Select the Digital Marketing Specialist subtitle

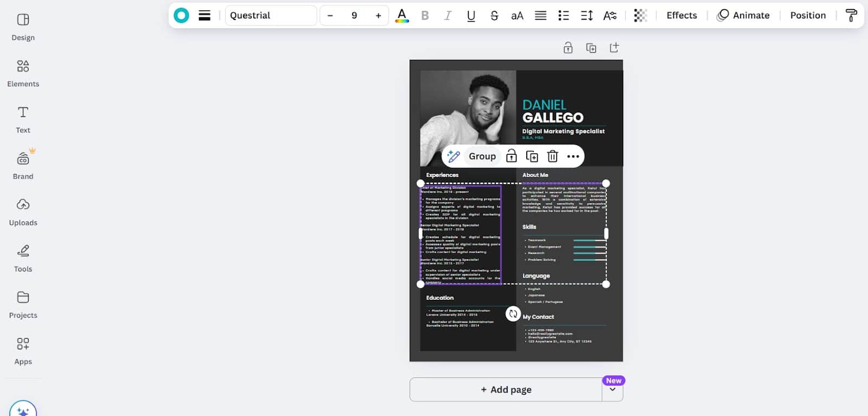pyautogui.click(x=563, y=131)
